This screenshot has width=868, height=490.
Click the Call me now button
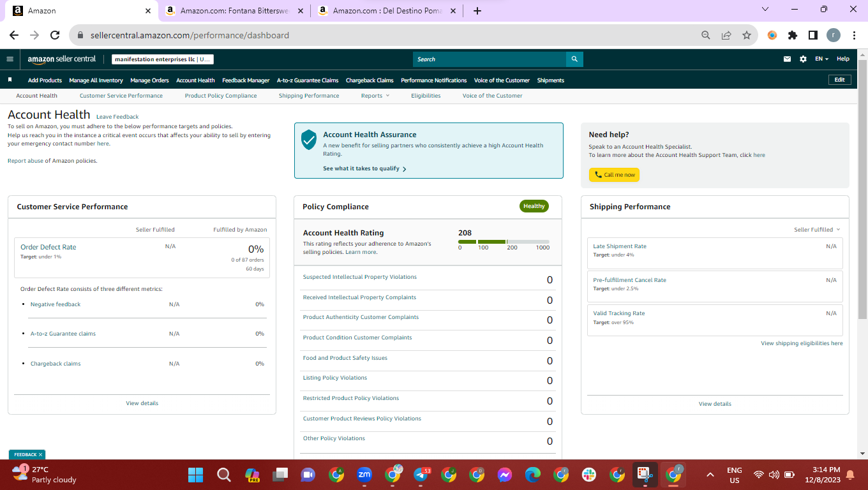[614, 175]
